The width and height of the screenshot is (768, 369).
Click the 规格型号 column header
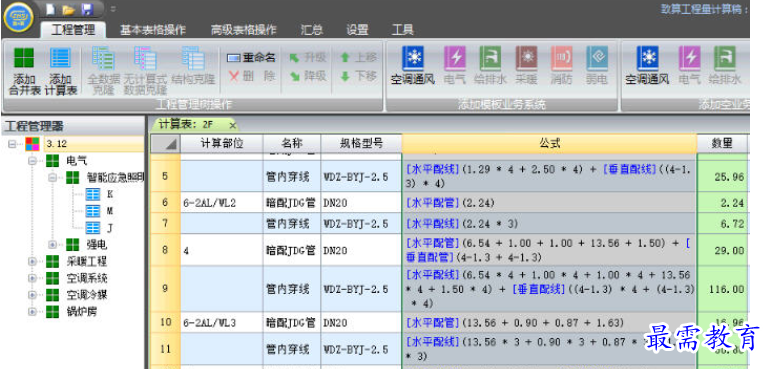[x=361, y=144]
